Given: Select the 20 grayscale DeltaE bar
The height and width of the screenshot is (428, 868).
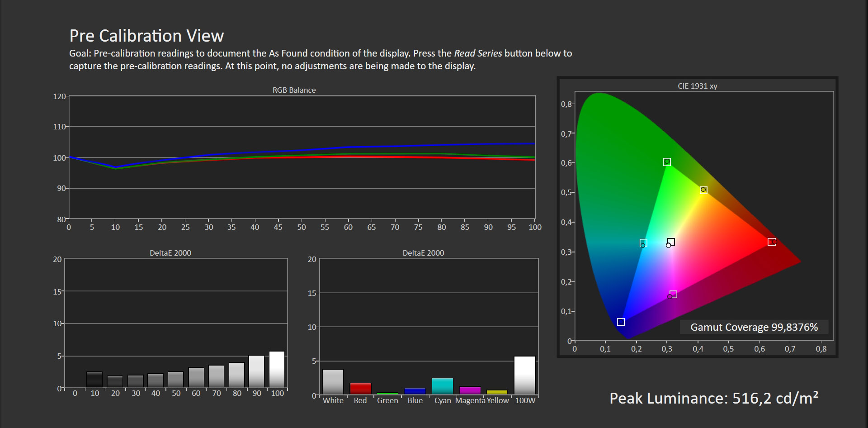Looking at the screenshot, I should (115, 382).
